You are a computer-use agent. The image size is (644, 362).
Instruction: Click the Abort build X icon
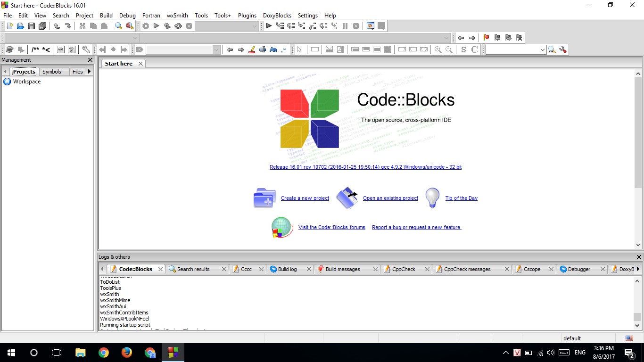pyautogui.click(x=189, y=26)
